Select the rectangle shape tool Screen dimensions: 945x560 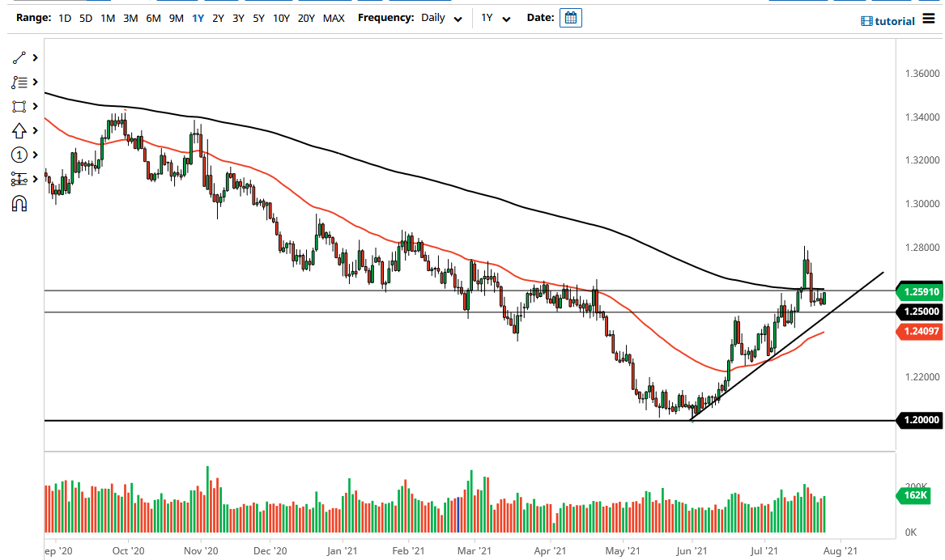point(18,106)
